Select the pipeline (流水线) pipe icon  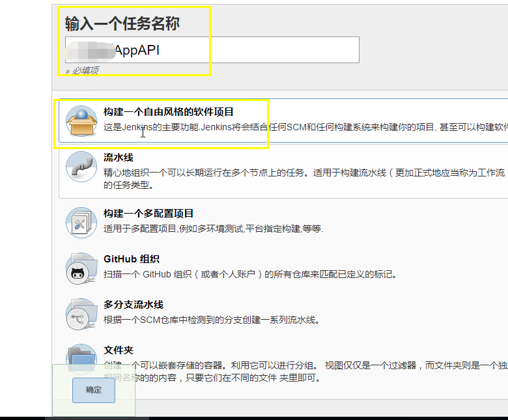point(81,167)
